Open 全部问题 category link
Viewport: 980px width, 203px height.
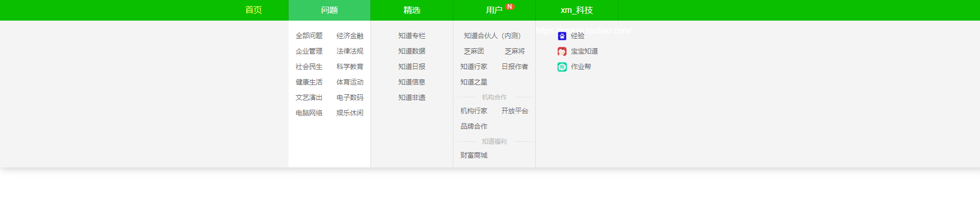coord(309,36)
